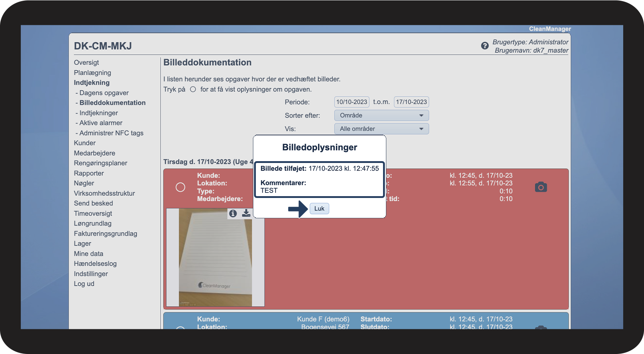
Task: Open Løngrundlag menu item
Action: pyautogui.click(x=93, y=223)
